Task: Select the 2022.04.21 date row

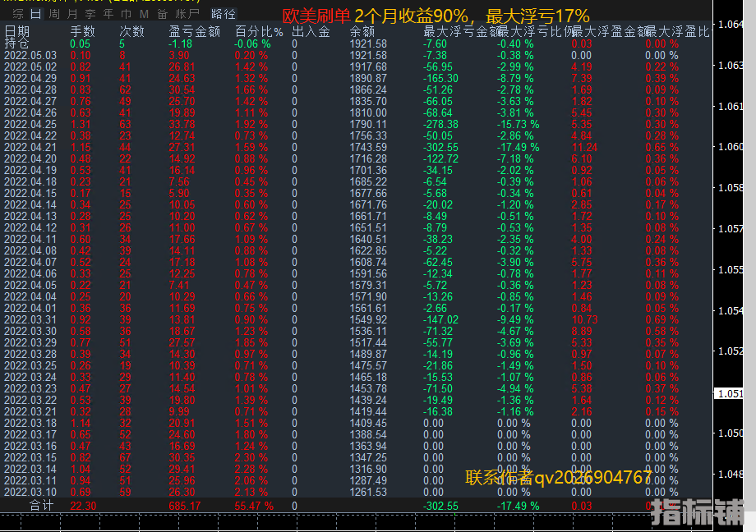Action: coord(30,148)
